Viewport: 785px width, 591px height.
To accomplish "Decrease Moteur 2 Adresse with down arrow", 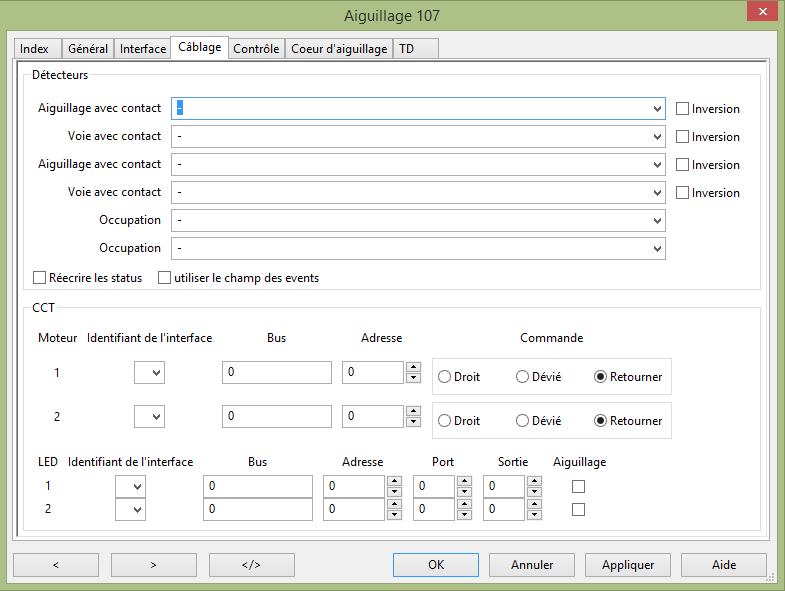I will coord(413,422).
